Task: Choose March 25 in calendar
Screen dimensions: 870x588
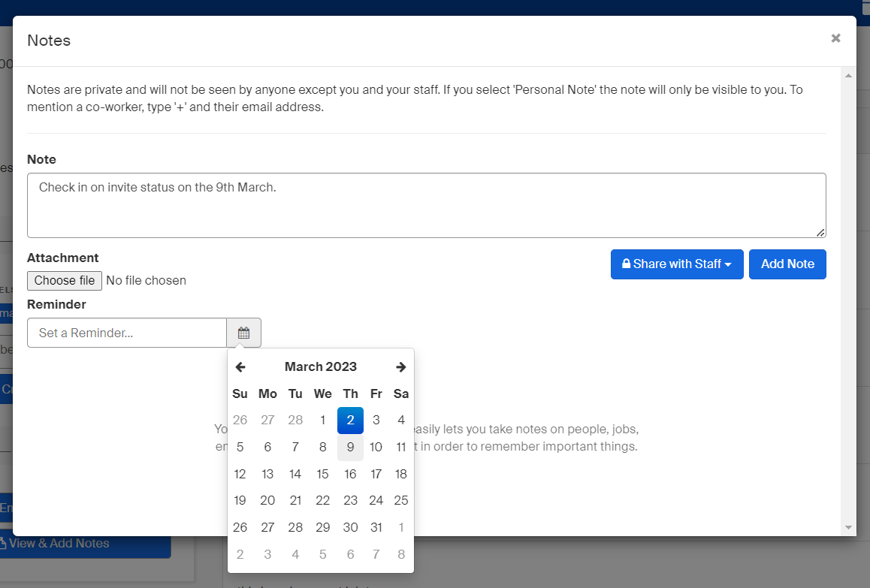Action: (x=401, y=501)
